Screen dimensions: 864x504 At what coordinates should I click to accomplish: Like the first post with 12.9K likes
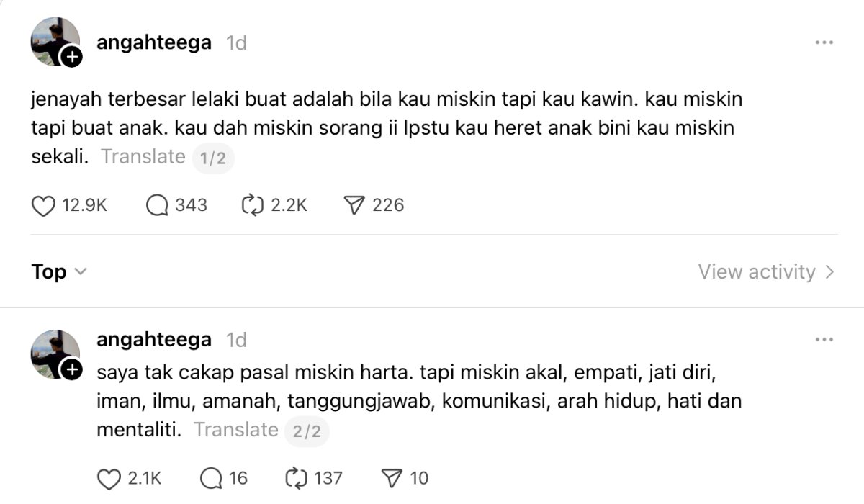pos(44,206)
